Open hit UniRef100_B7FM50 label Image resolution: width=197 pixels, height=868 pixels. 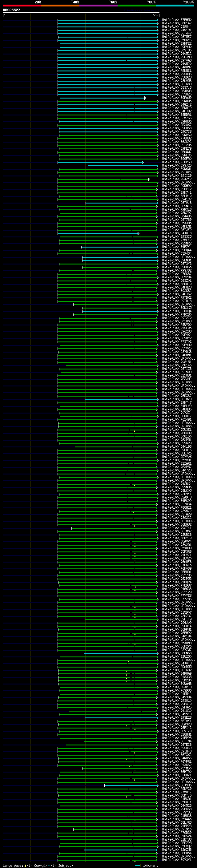[x=177, y=20]
